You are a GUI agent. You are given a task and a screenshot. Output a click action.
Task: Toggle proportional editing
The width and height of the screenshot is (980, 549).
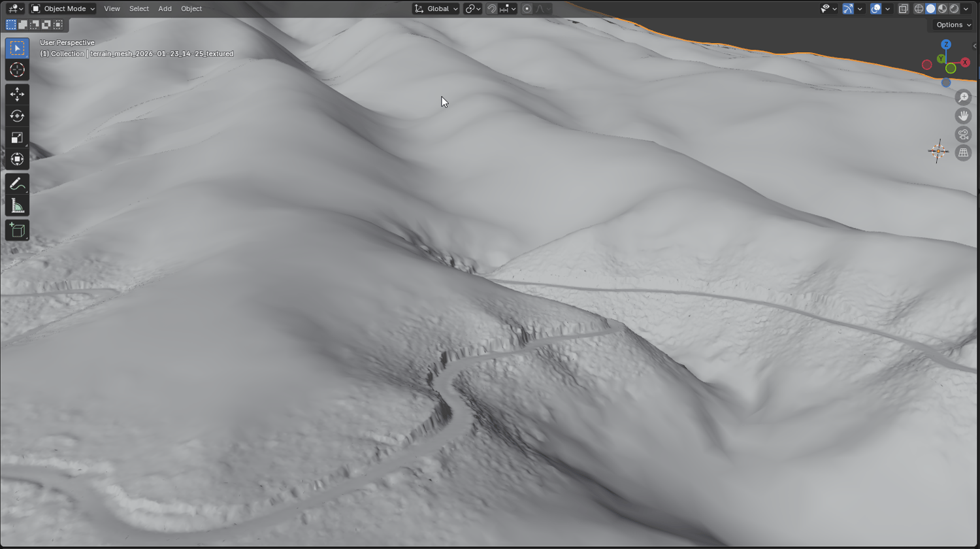[527, 8]
